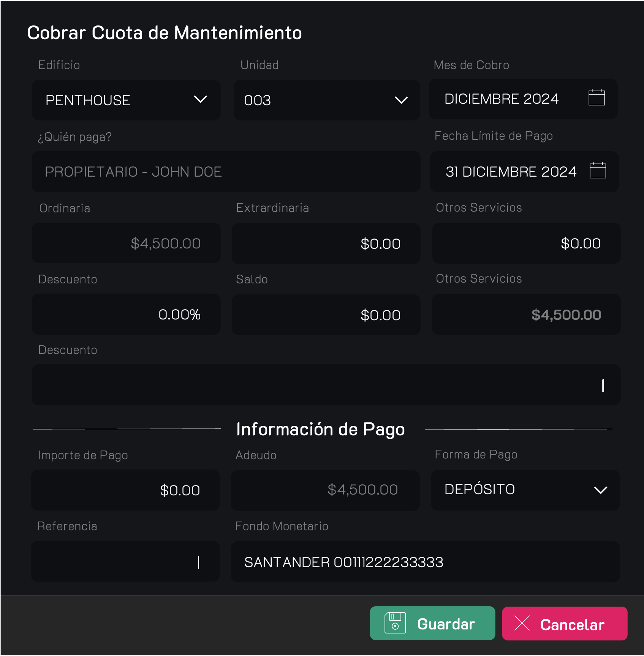Viewport: 644px width, 656px height.
Task: Edit the Descuento percentage field showing 0.00%
Action: click(x=126, y=315)
